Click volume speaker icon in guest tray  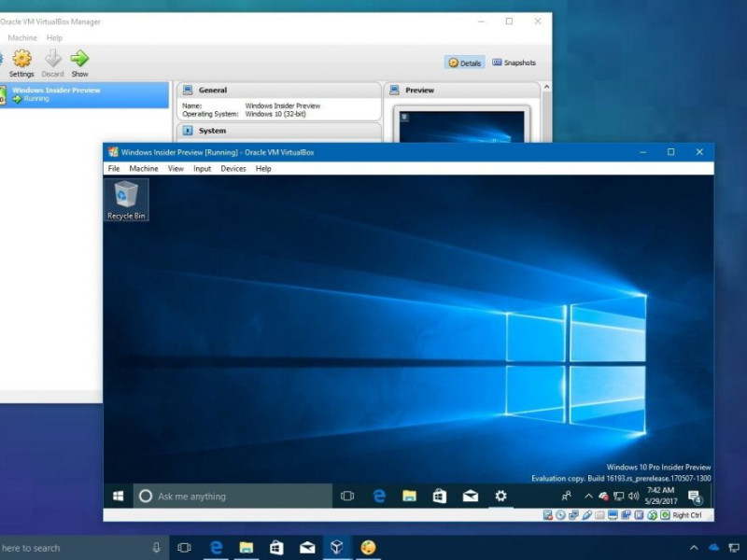point(633,497)
